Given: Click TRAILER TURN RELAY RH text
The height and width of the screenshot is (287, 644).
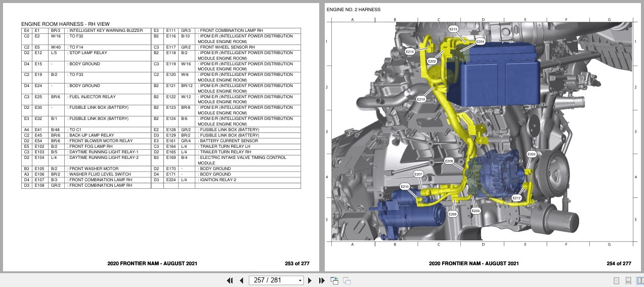Looking at the screenshot, I should pyautogui.click(x=225, y=152).
